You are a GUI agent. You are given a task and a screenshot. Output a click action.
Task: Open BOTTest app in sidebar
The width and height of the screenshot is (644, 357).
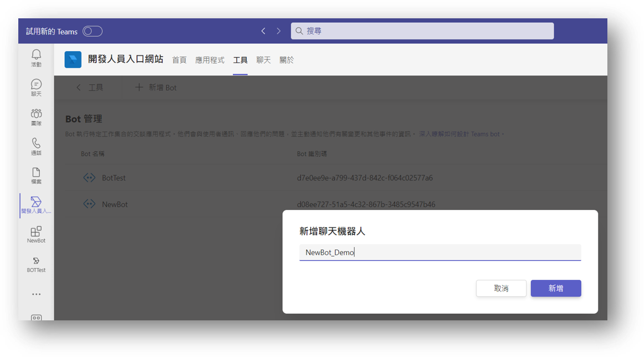[36, 264]
